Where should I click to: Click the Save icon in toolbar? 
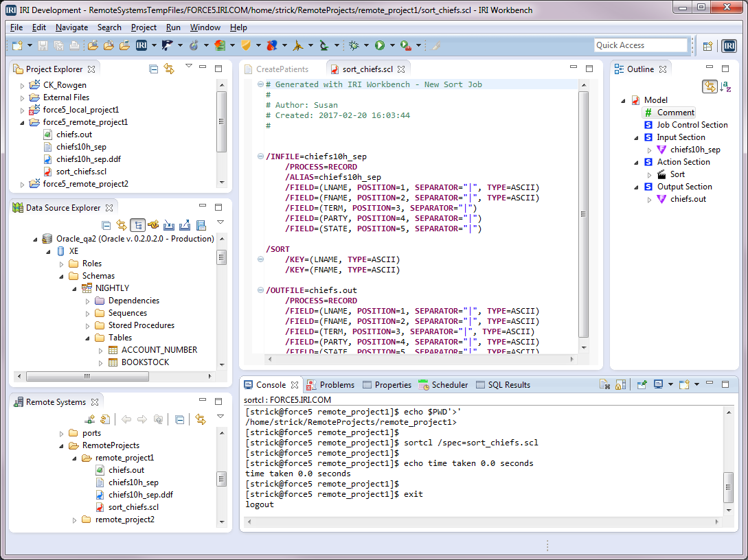43,46
